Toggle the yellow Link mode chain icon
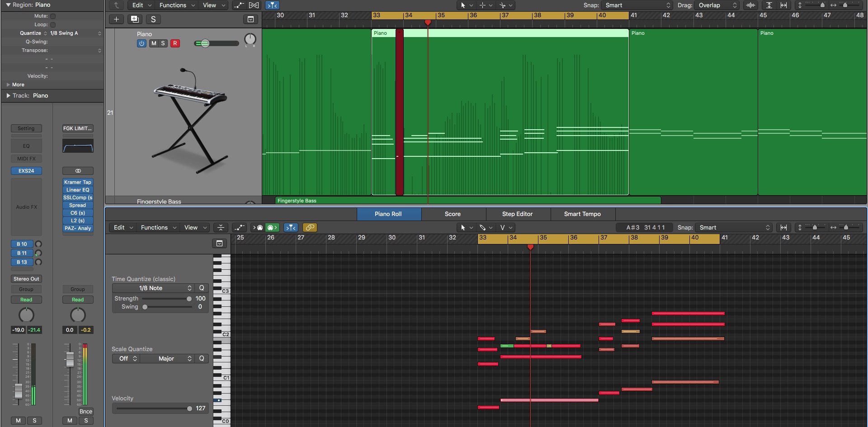Screen dimensions: 868x427 [310, 227]
